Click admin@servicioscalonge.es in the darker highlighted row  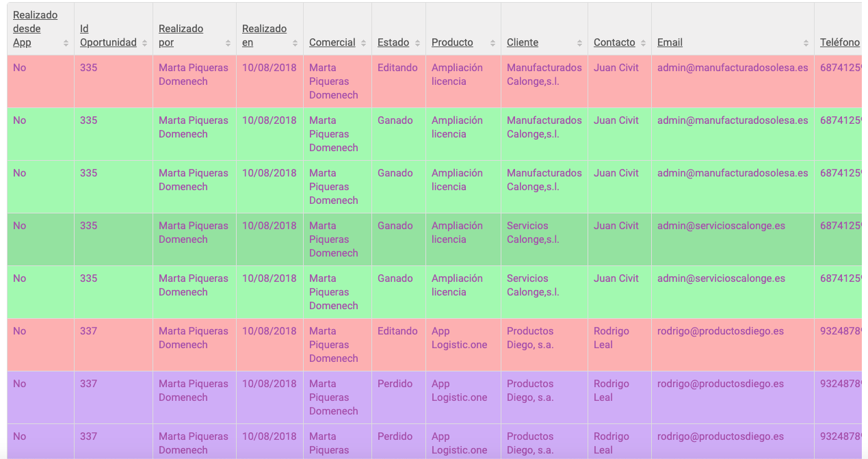[x=721, y=226]
